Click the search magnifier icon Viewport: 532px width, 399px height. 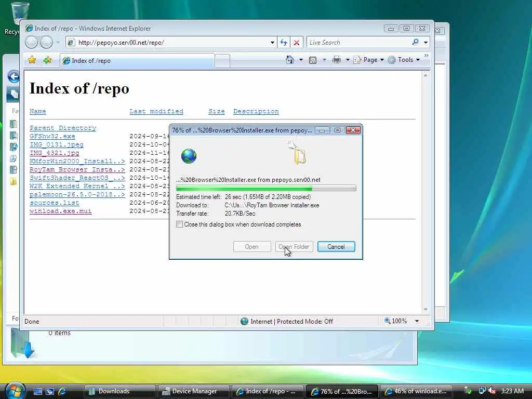(415, 42)
